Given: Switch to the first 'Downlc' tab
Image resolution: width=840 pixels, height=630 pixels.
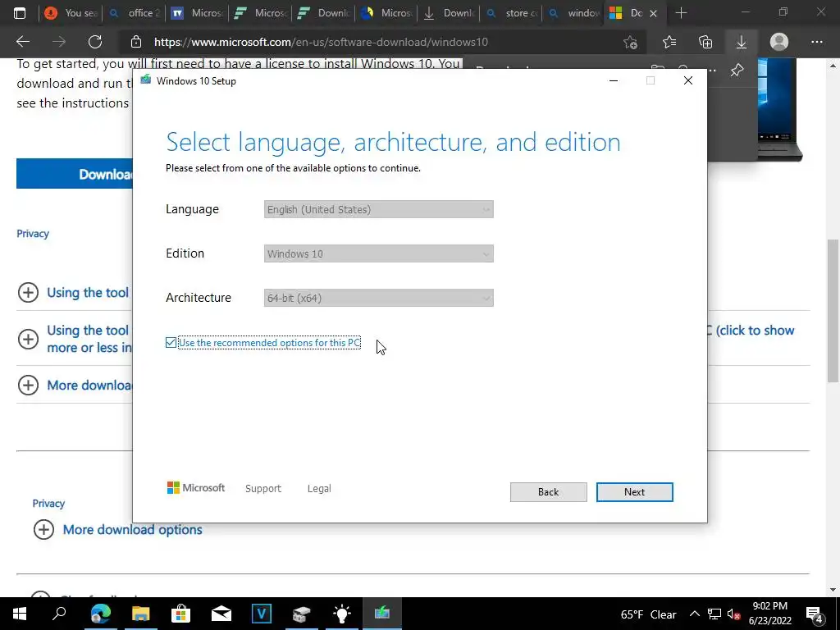Looking at the screenshot, I should click(x=323, y=13).
